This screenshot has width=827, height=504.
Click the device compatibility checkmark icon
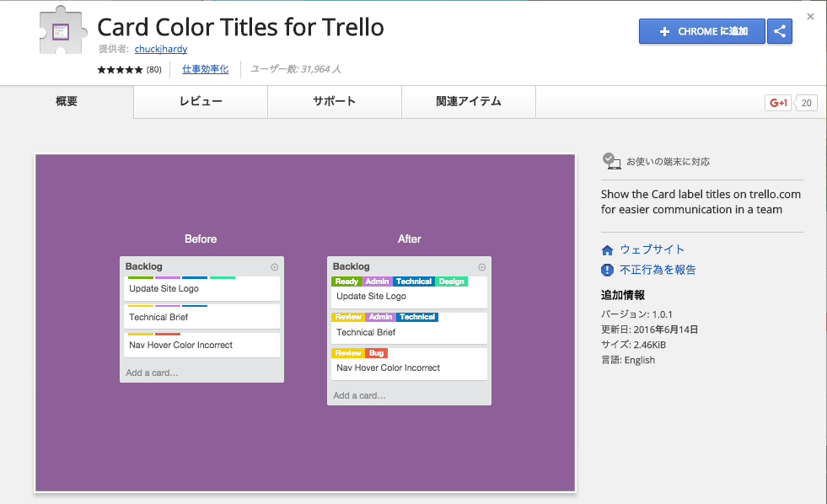611,160
